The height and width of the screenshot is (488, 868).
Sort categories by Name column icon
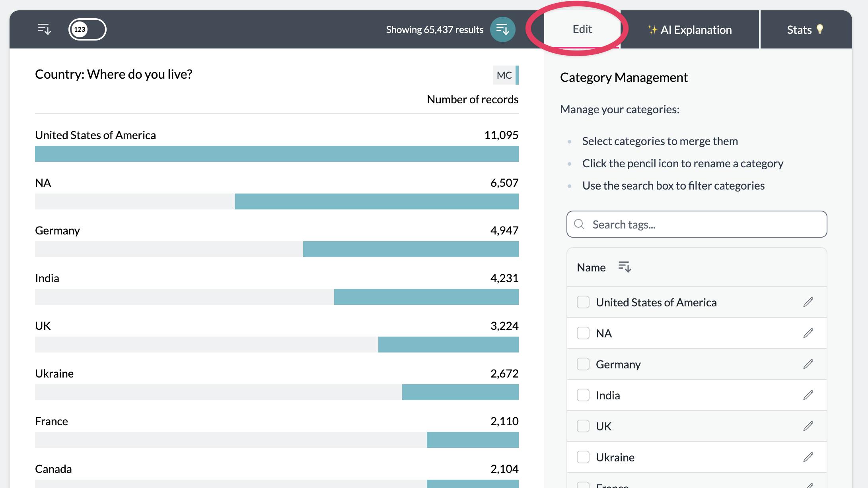click(625, 267)
